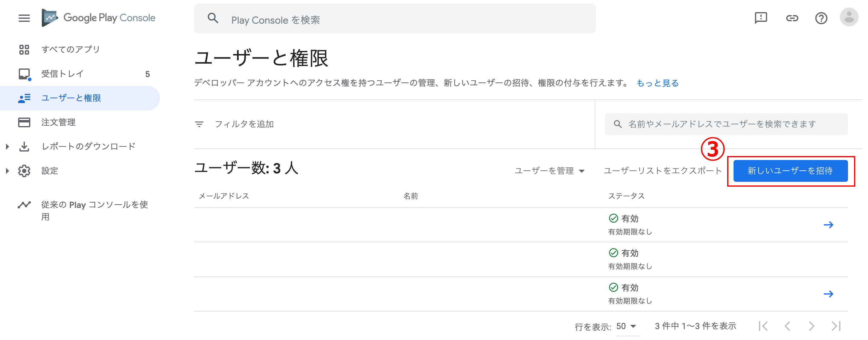
Task: Go to 注文管理 in the sidebar
Action: 58,122
